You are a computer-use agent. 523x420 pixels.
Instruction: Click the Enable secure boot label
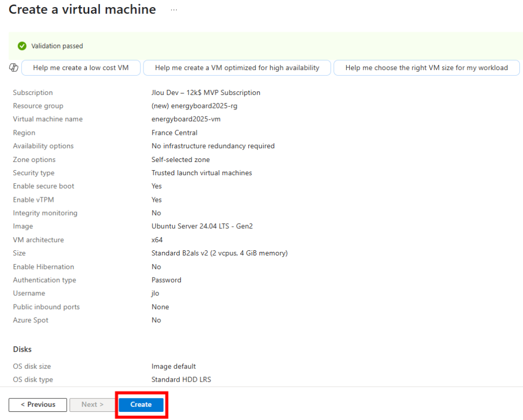click(43, 186)
